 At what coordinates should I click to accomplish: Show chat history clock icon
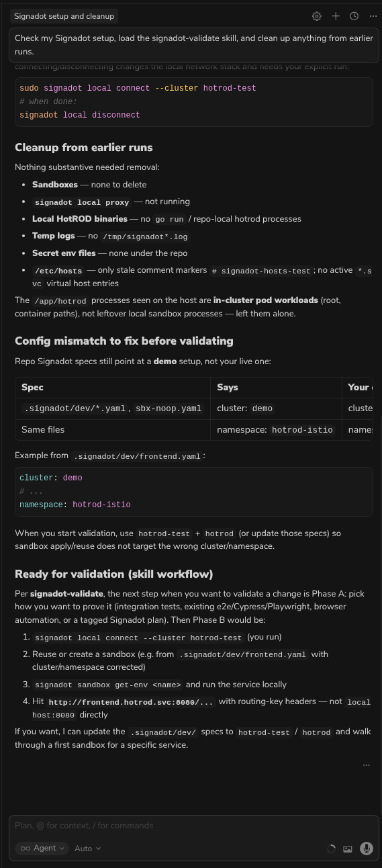[354, 16]
